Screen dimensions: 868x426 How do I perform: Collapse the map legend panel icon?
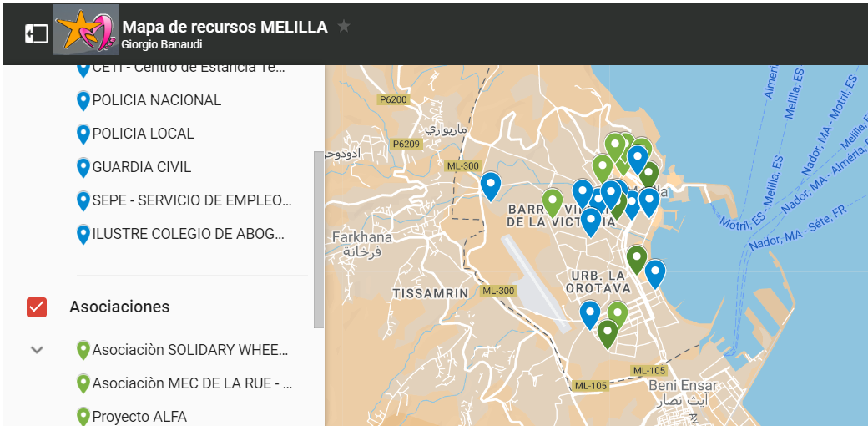[x=37, y=33]
